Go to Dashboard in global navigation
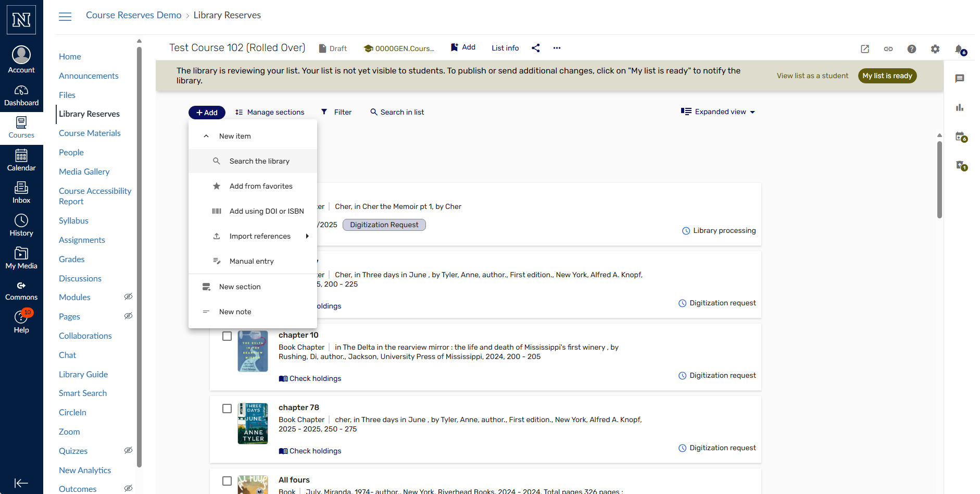The height and width of the screenshot is (494, 980). pyautogui.click(x=21, y=96)
